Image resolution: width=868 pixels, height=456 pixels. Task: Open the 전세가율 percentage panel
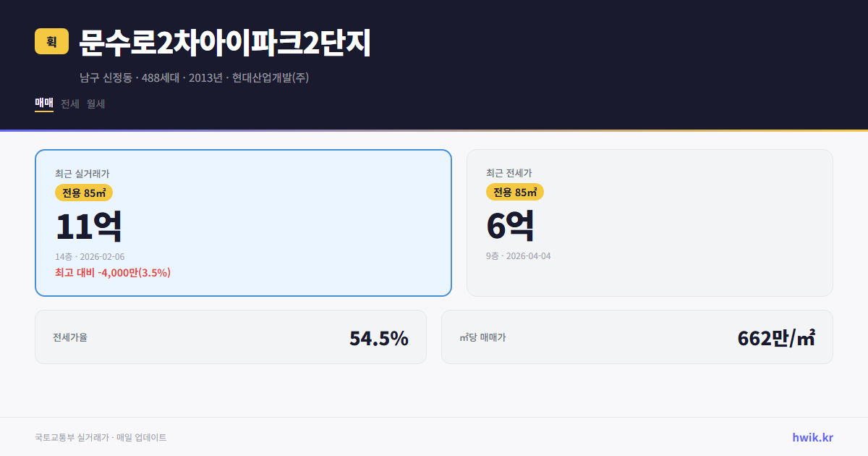231,337
